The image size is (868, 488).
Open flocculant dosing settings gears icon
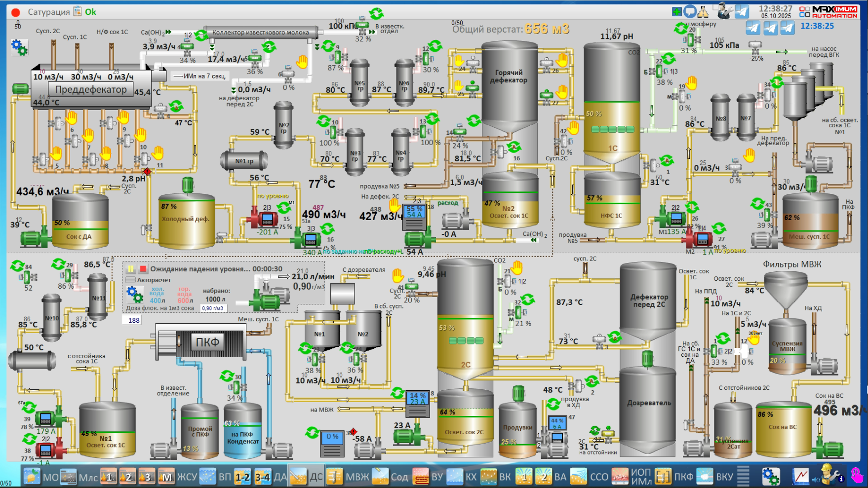pos(134,295)
